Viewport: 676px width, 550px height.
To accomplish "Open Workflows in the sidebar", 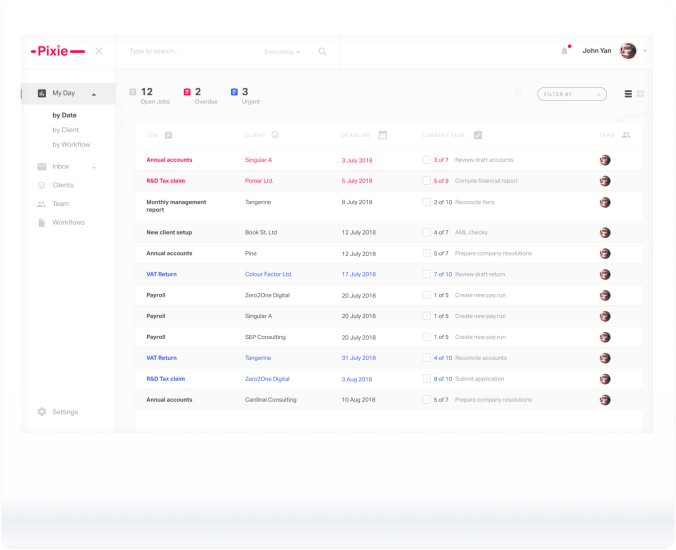I will (69, 222).
